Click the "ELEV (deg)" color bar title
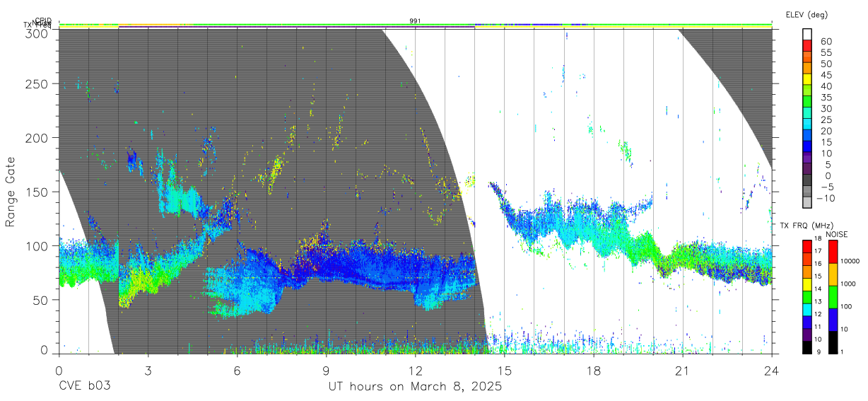 tap(806, 14)
